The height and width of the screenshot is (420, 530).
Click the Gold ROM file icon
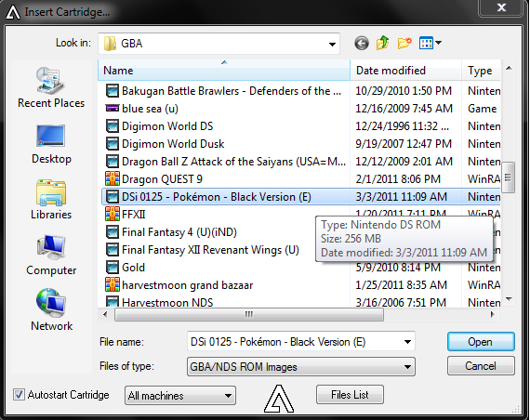click(x=113, y=267)
